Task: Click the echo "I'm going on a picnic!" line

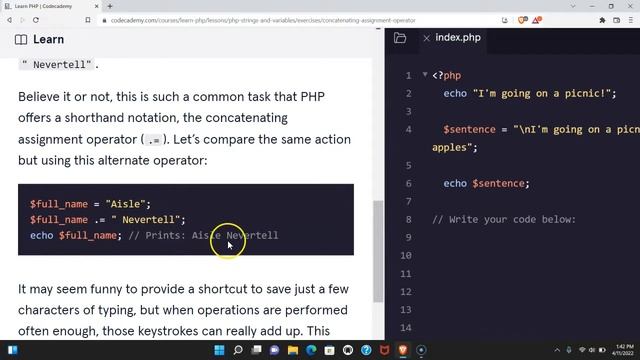Action: coord(530,93)
